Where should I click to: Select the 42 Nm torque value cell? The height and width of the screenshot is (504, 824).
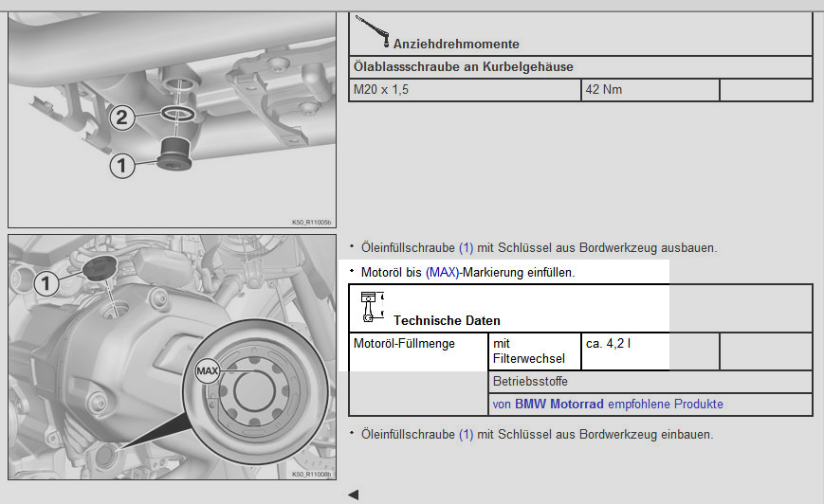coord(650,90)
